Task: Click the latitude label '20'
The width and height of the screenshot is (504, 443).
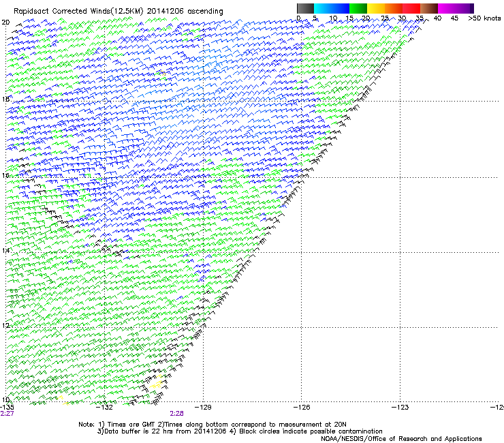Action: coord(5,22)
